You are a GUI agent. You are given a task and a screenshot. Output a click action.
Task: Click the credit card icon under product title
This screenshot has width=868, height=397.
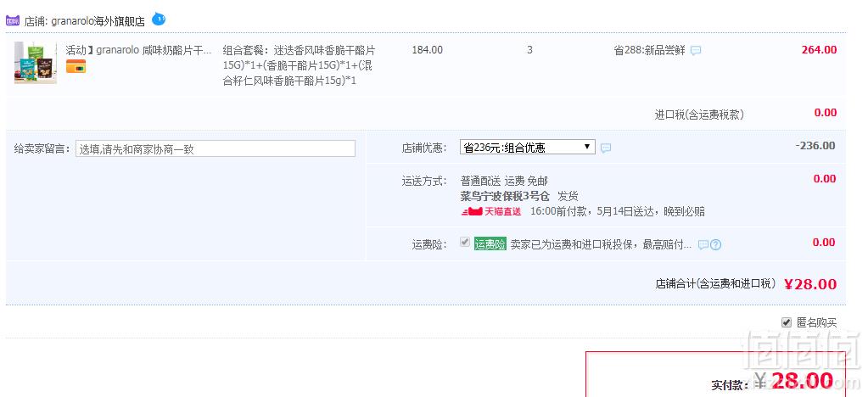pyautogui.click(x=76, y=66)
